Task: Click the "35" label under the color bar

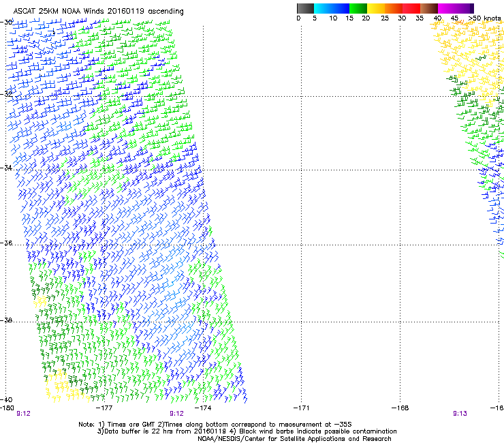Action: coord(420,18)
